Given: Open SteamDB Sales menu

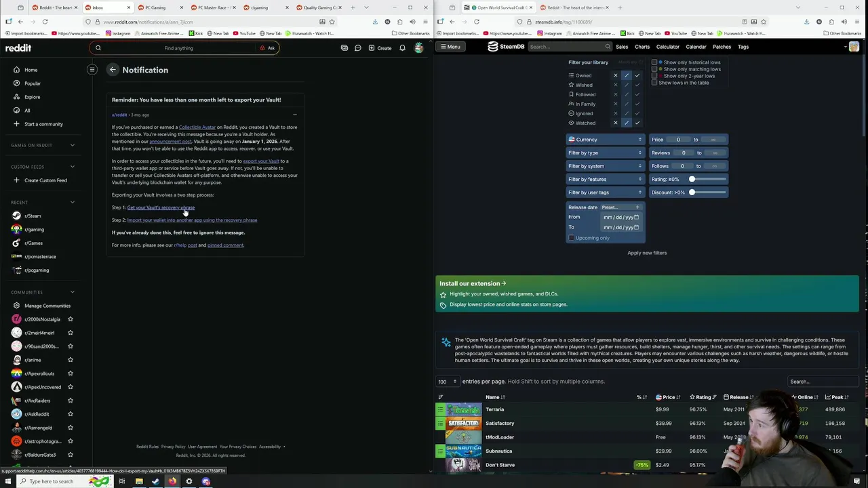Looking at the screenshot, I should pyautogui.click(x=622, y=47).
